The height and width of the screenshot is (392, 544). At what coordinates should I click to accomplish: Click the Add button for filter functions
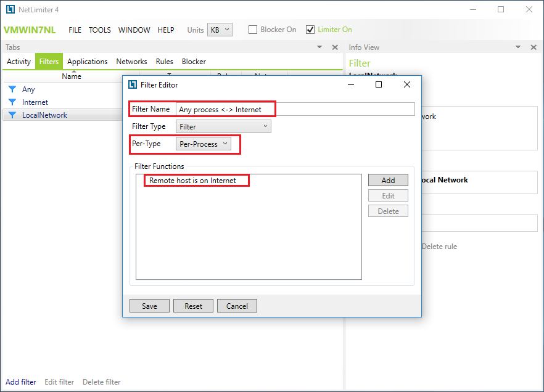pos(388,180)
